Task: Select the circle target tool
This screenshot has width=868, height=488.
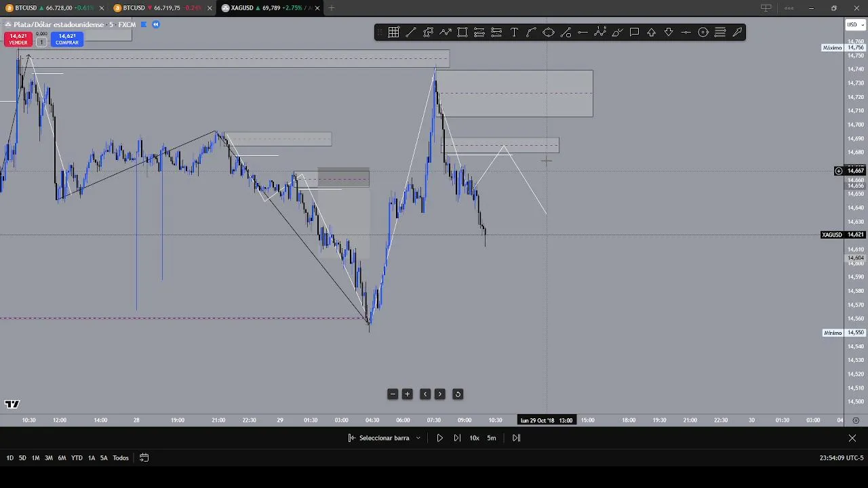Action: coord(703,33)
